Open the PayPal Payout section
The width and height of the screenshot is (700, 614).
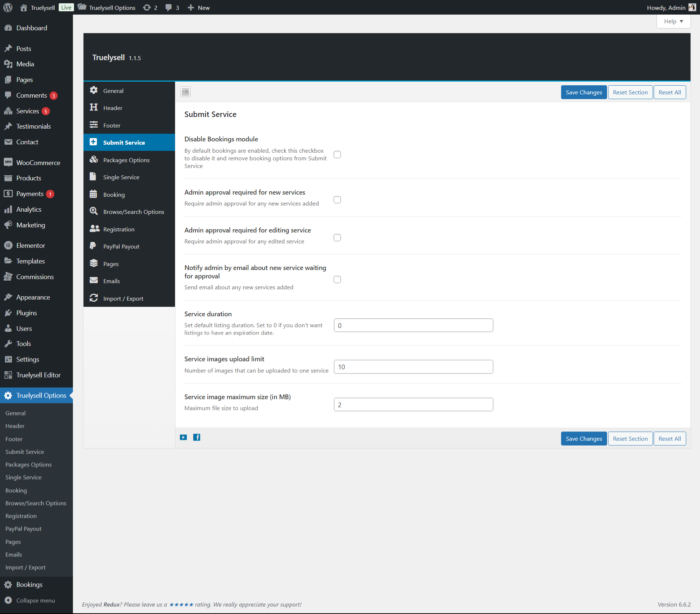click(x=121, y=246)
